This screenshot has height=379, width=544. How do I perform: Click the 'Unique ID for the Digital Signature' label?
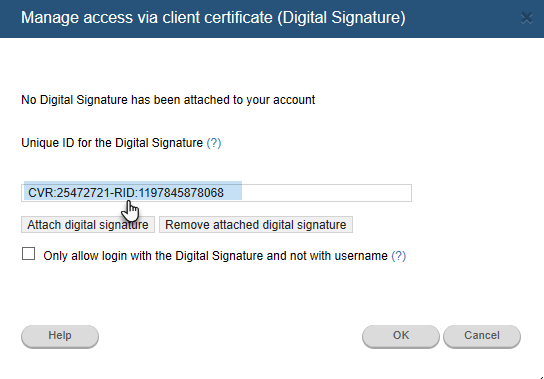pyautogui.click(x=112, y=143)
